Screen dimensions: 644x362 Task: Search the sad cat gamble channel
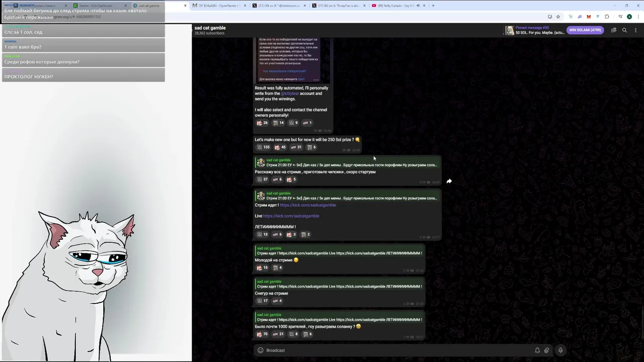[x=624, y=30]
